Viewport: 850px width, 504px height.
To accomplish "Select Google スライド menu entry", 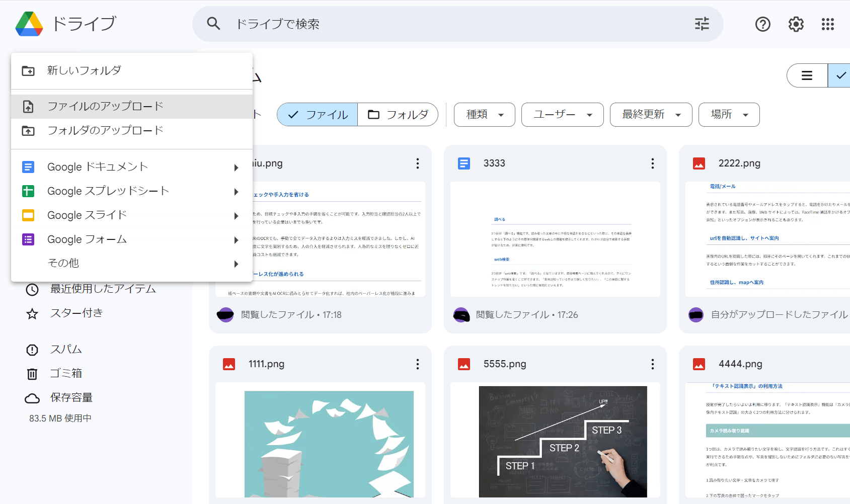I will (132, 215).
